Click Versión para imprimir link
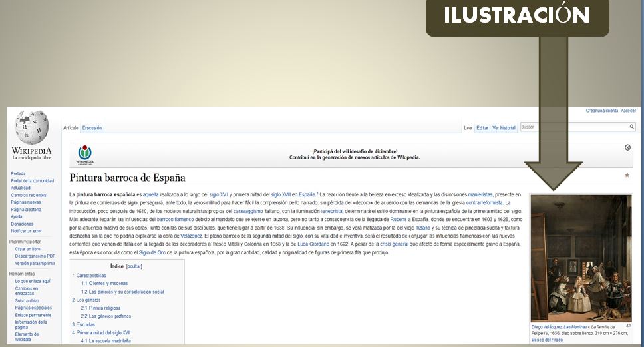The height and width of the screenshot is (347, 644). coord(35,264)
